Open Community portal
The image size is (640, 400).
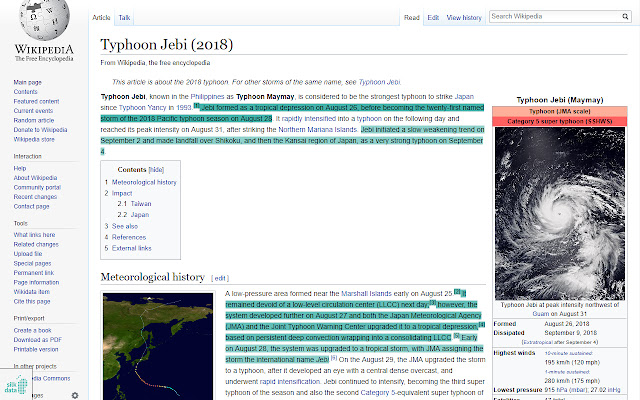click(x=37, y=187)
